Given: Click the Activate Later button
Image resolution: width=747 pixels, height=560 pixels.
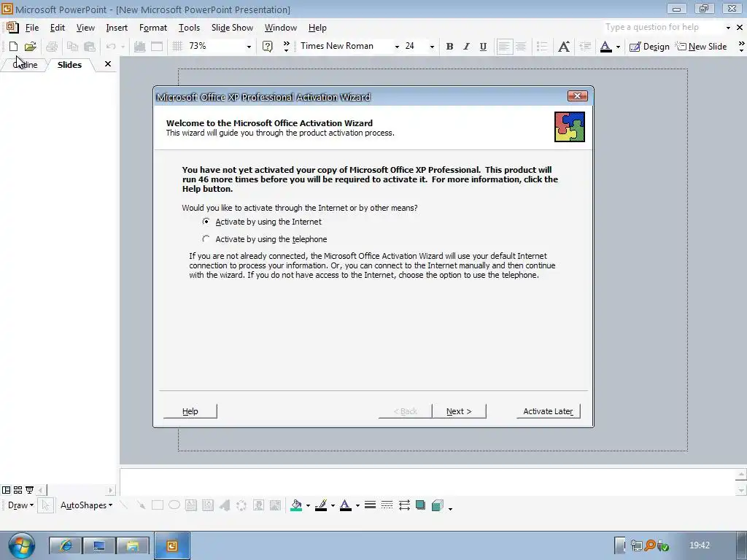Looking at the screenshot, I should point(548,411).
